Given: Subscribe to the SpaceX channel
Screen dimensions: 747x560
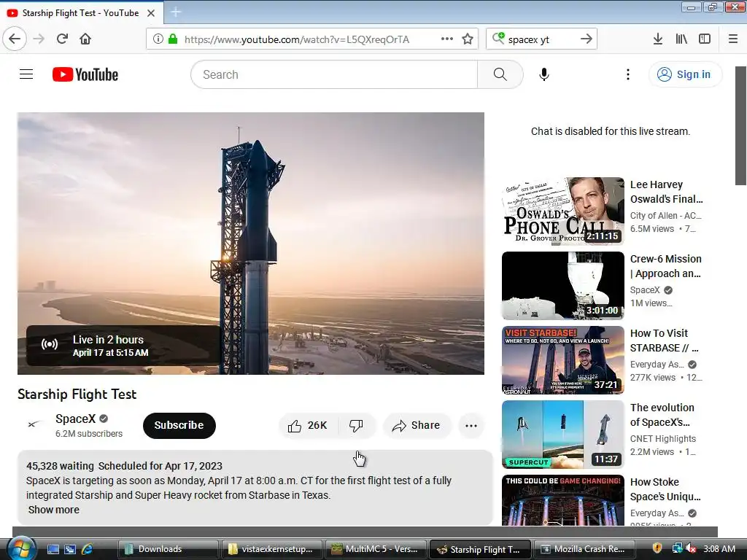Looking at the screenshot, I should (x=179, y=425).
